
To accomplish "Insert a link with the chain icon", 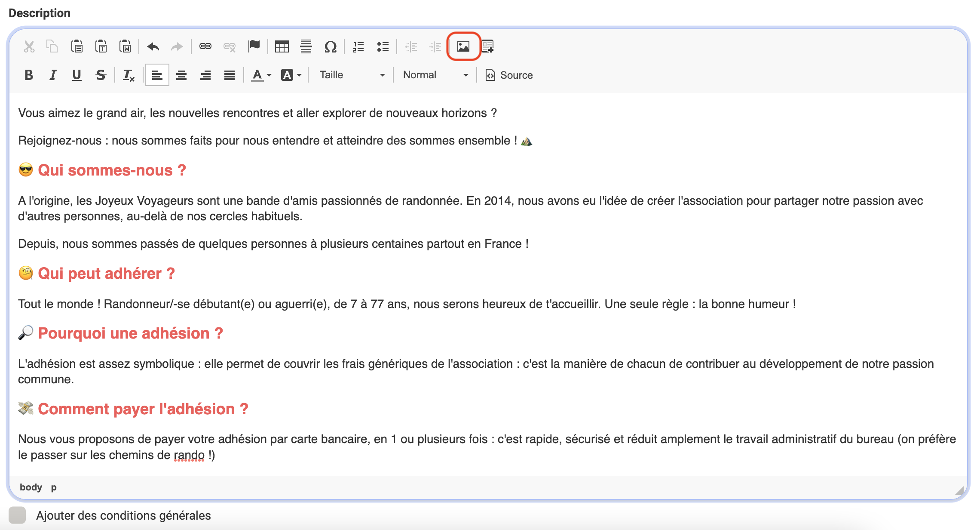I will point(205,46).
